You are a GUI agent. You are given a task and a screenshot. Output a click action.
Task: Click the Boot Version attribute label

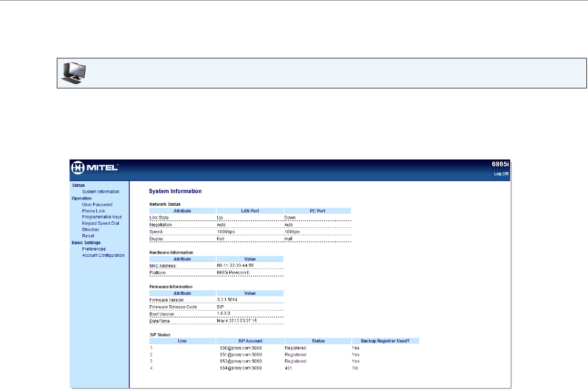[x=161, y=314]
